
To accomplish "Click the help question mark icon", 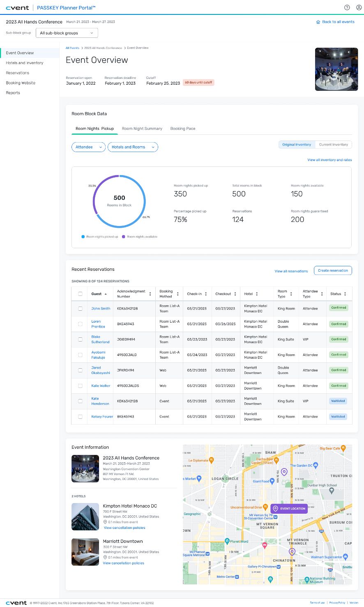I will [347, 7].
